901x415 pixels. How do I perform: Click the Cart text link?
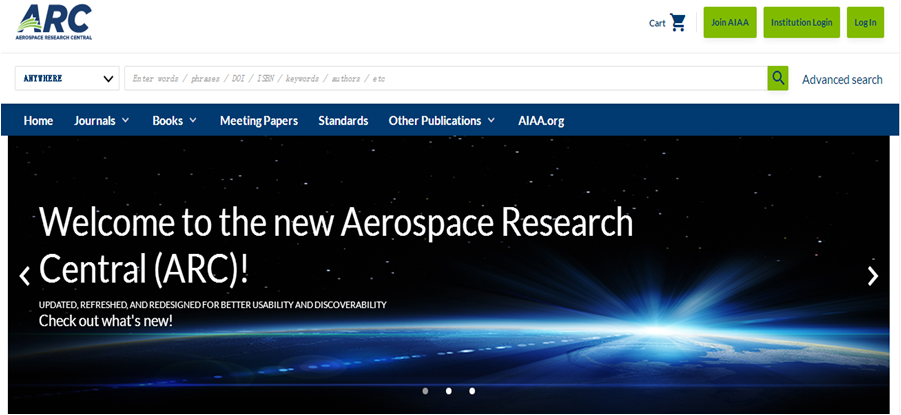(657, 23)
